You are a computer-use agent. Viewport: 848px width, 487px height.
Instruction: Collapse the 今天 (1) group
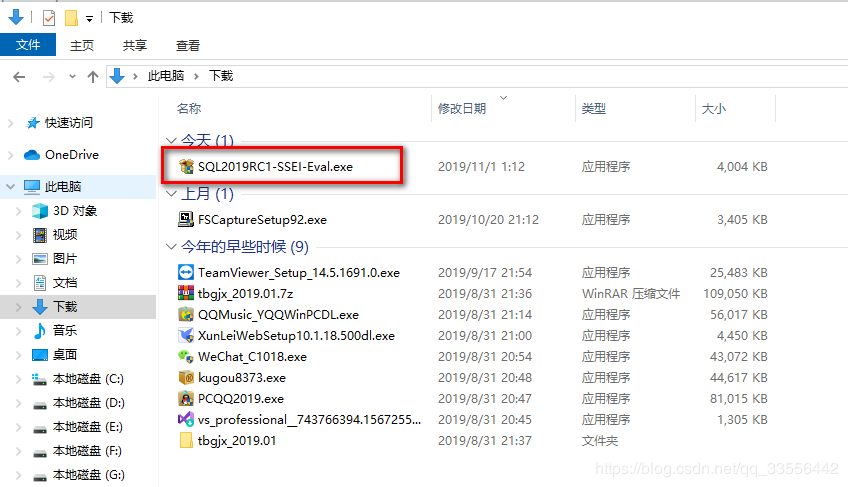(x=171, y=141)
